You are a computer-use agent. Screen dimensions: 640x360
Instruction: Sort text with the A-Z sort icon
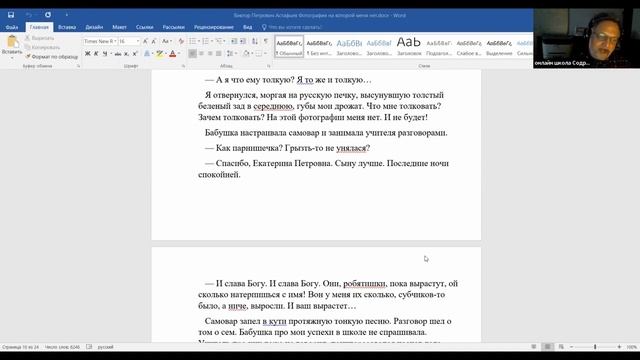coord(255,41)
